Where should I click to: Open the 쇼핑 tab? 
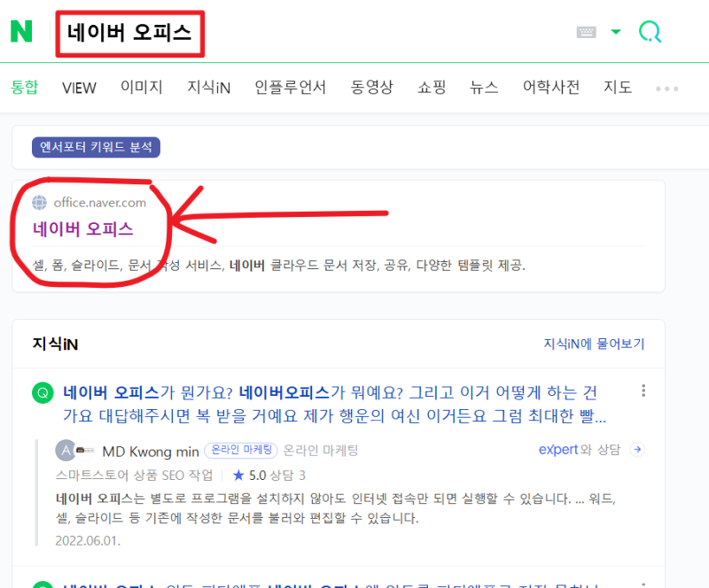pyautogui.click(x=432, y=87)
